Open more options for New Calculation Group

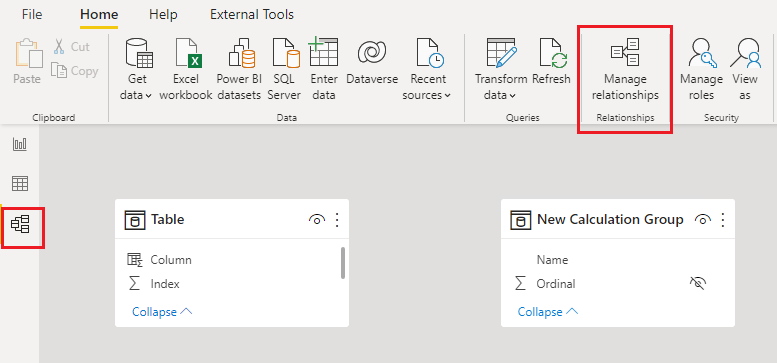pyautogui.click(x=723, y=219)
